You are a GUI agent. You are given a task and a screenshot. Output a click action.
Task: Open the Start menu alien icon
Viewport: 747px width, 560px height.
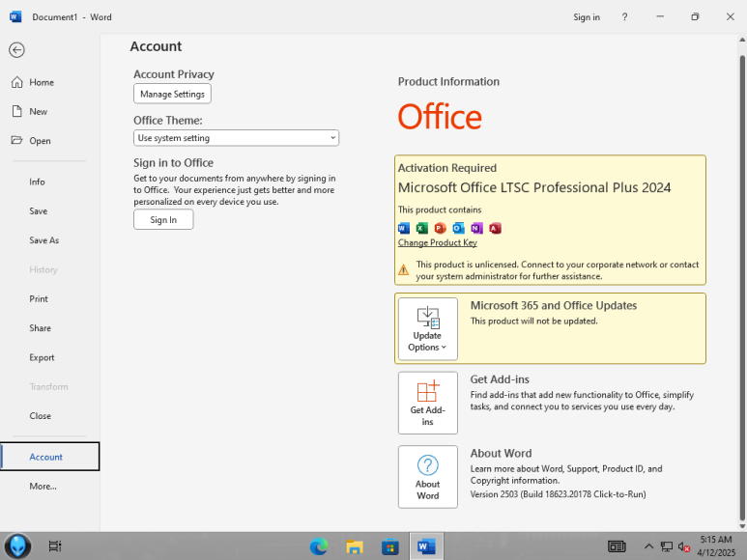pyautogui.click(x=18, y=546)
